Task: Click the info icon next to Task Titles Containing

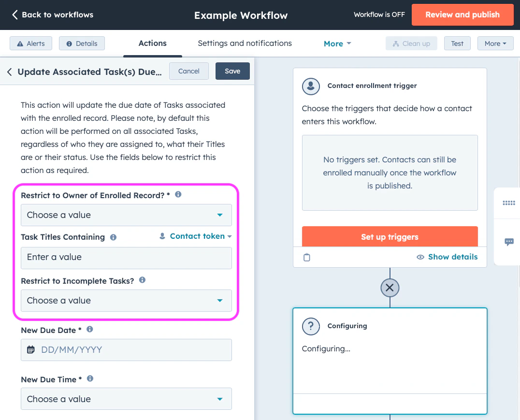Action: (x=113, y=237)
